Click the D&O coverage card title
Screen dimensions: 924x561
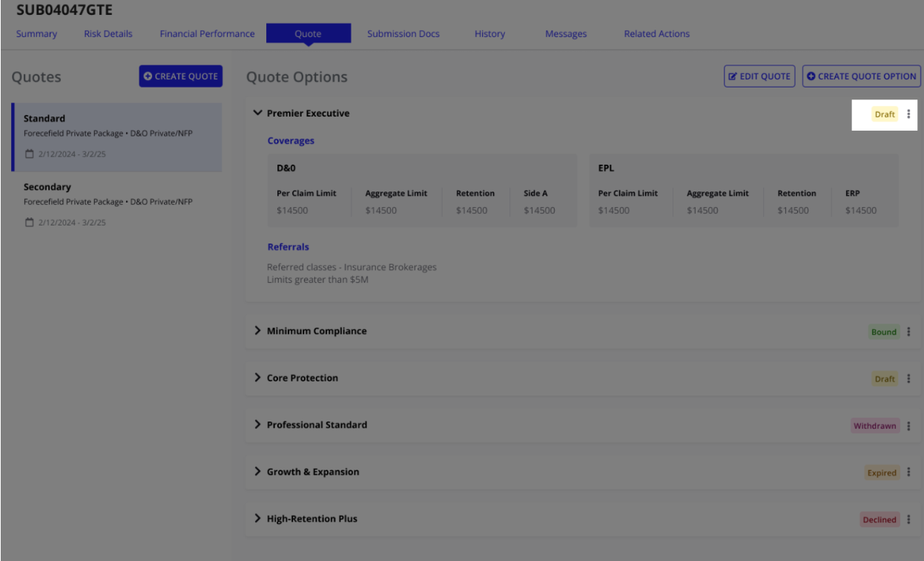pyautogui.click(x=286, y=168)
